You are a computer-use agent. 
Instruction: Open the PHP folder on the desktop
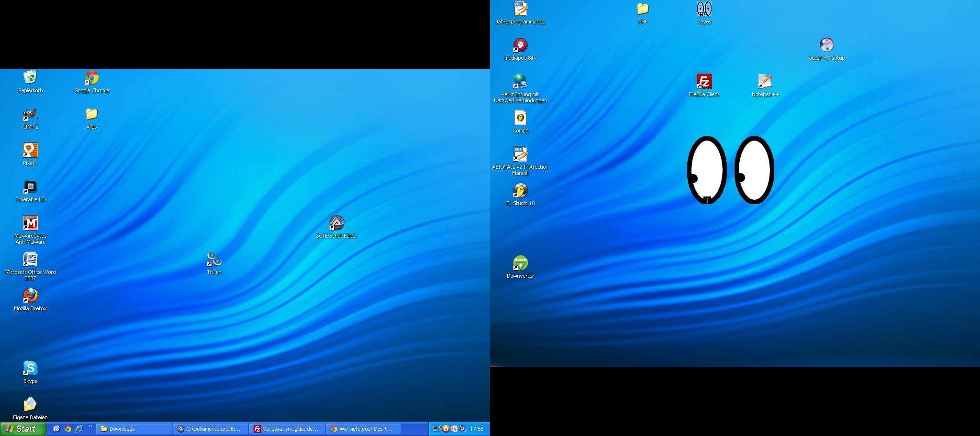pyautogui.click(x=643, y=9)
